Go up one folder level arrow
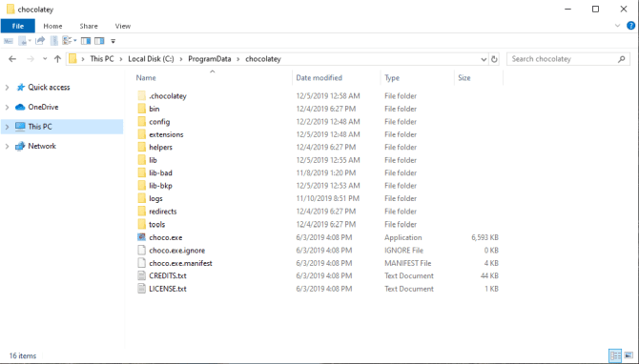This screenshot has width=639, height=364. pos(57,59)
